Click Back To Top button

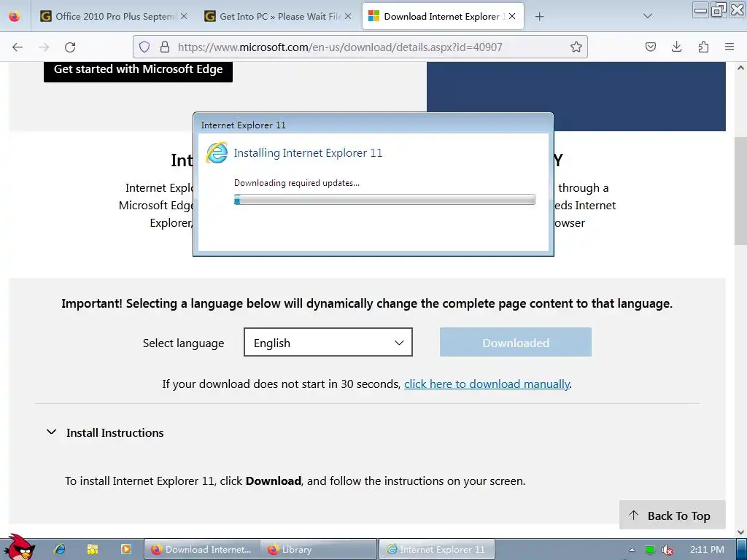[x=672, y=516]
